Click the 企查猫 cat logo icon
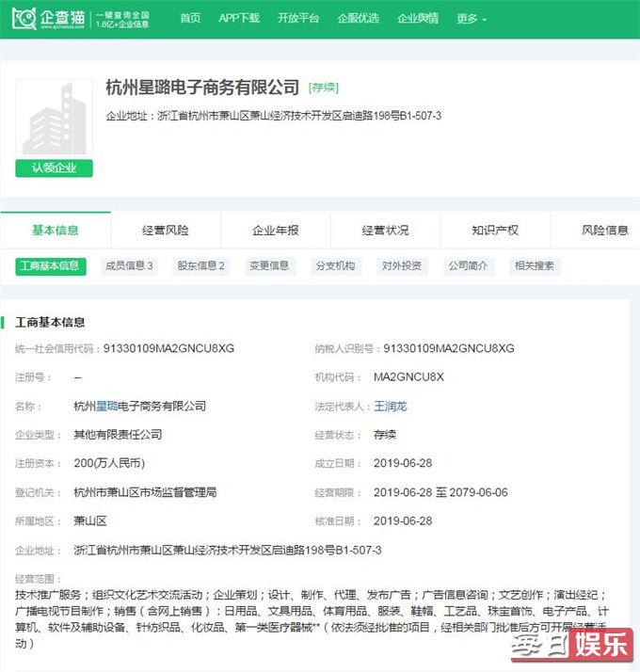The image size is (640, 672). [24, 19]
